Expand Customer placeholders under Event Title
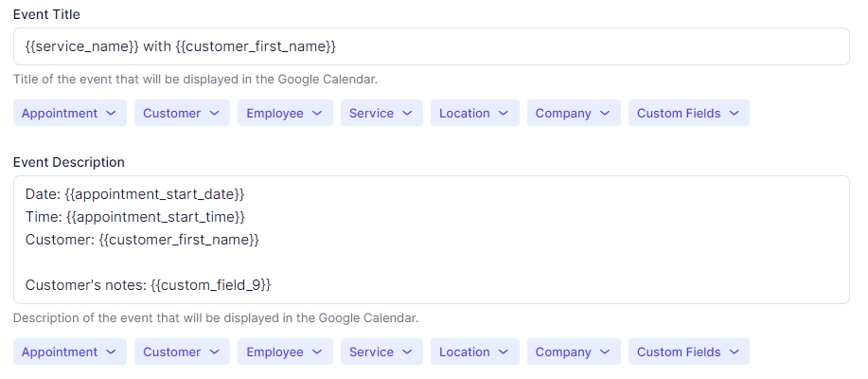Screen dimensions: 868x379 pyautogui.click(x=182, y=114)
